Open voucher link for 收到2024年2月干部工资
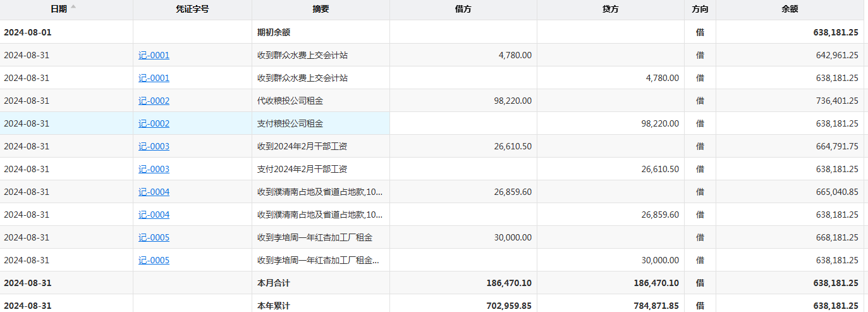868x312 pixels. (154, 147)
